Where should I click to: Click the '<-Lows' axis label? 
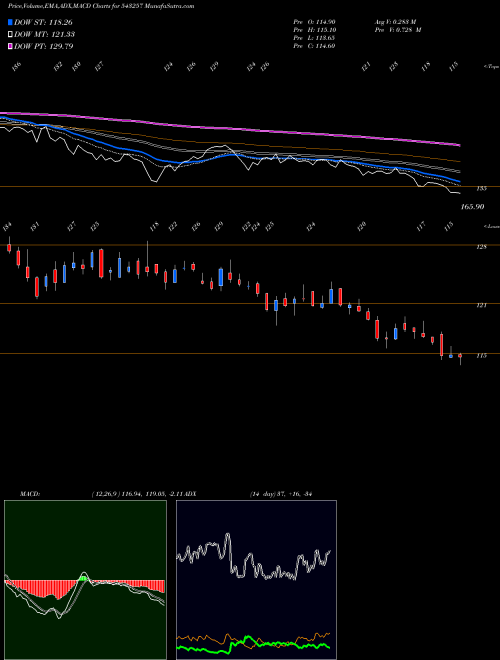[492, 226]
